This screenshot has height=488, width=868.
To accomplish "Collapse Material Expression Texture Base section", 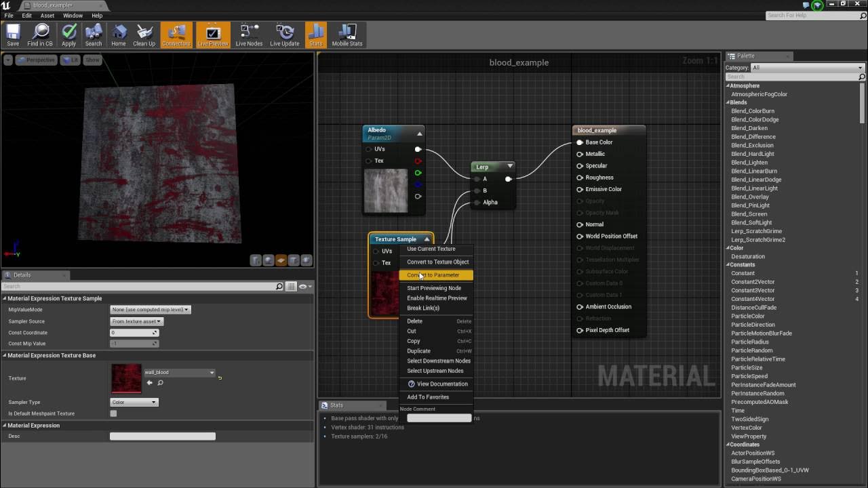I will click(4, 355).
